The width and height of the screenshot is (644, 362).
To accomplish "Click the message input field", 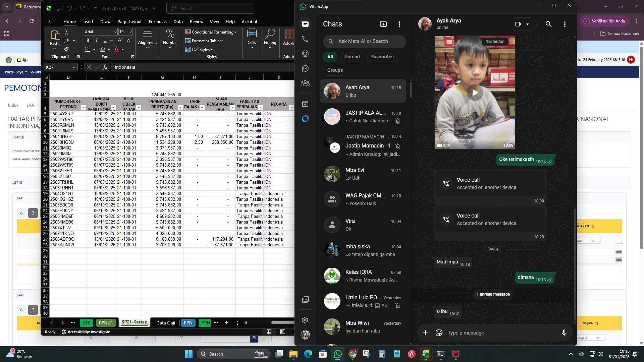I will click(x=486, y=333).
